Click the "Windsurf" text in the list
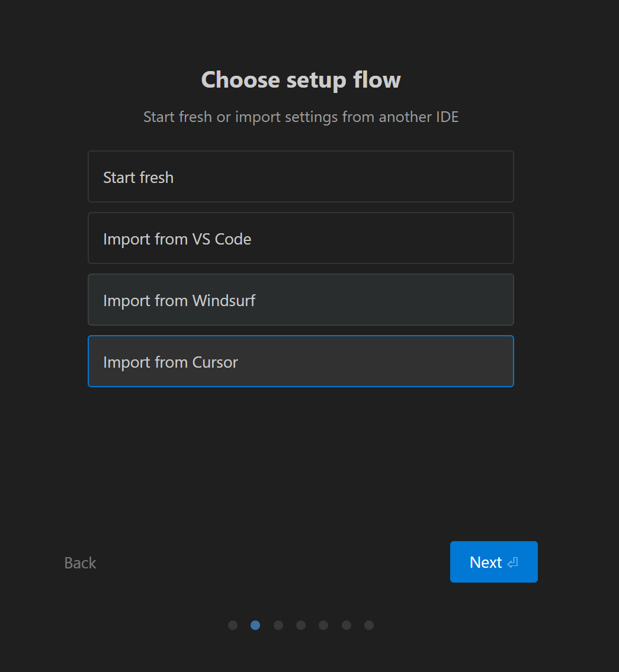The height and width of the screenshot is (672, 619). [224, 301]
